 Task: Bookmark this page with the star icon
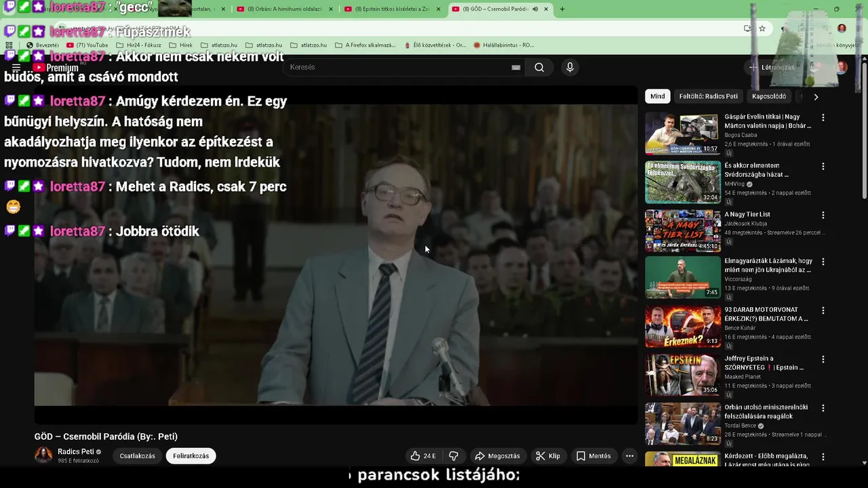(x=762, y=28)
